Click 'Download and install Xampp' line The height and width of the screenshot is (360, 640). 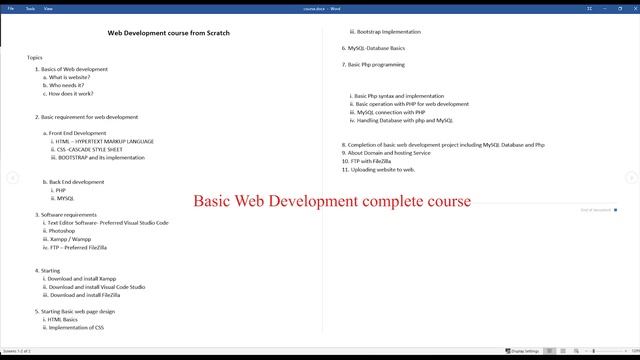coord(82,279)
